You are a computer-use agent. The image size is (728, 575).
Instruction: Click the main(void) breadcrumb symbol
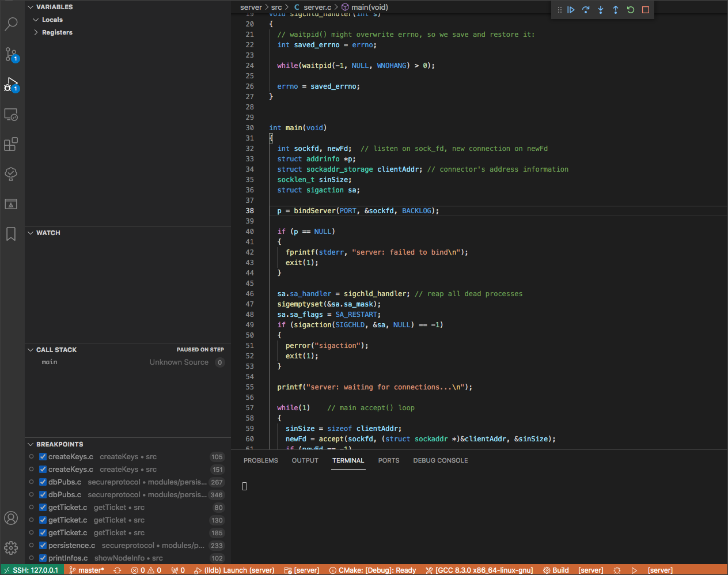tap(365, 7)
